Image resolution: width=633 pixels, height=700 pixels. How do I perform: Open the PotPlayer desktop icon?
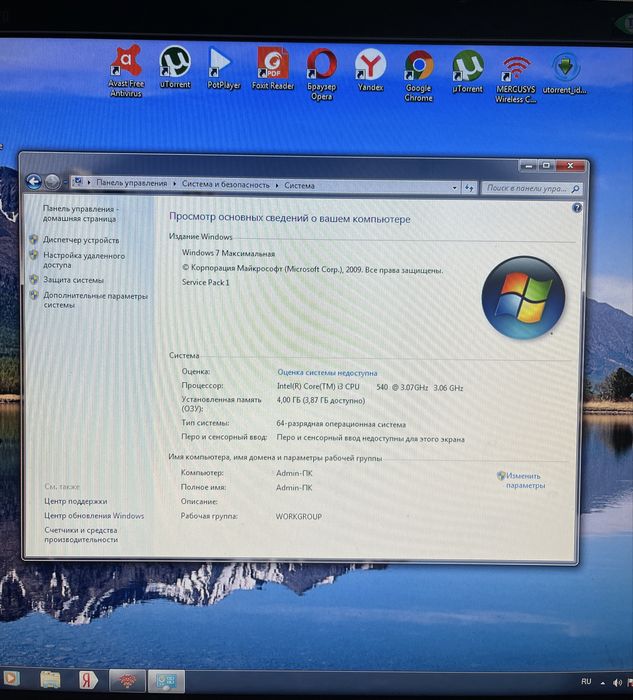coord(224,68)
